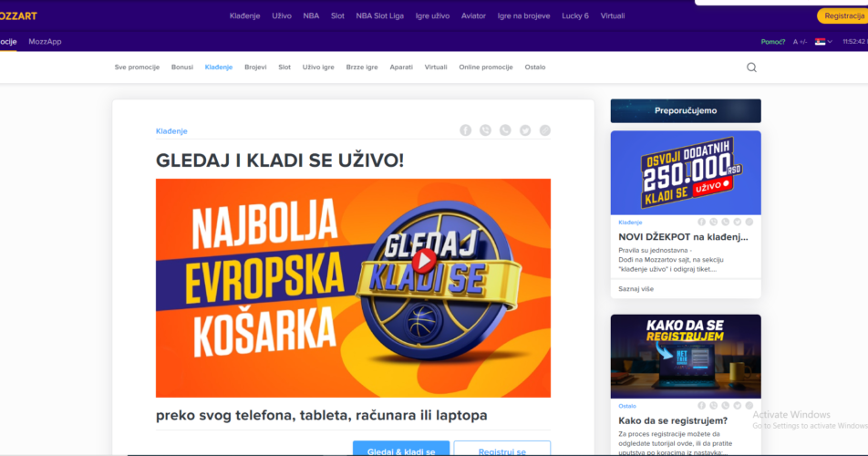
Task: Share NOVI DŽEKPOT card on Facebook
Action: tap(701, 222)
